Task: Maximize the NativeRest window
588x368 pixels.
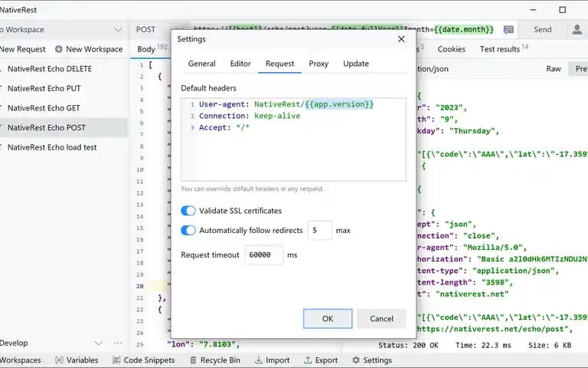Action: point(562,10)
